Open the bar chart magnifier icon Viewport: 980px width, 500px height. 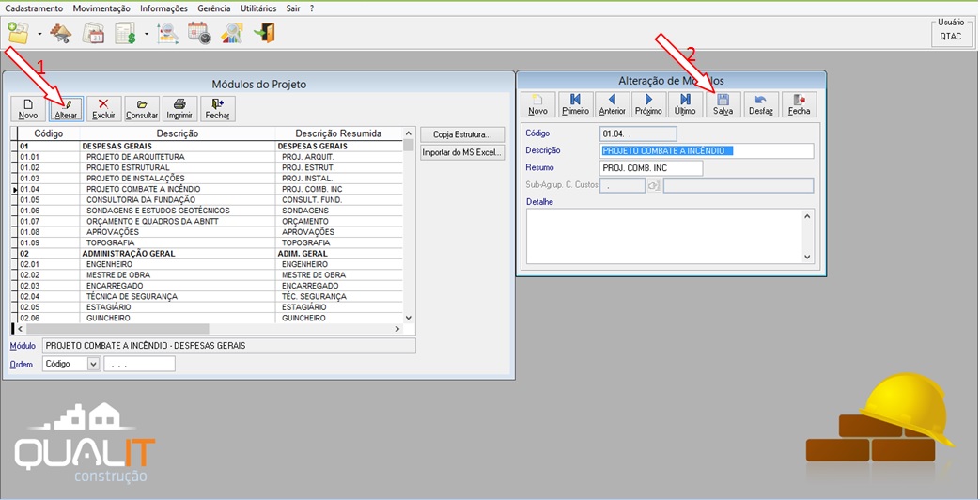point(232,33)
